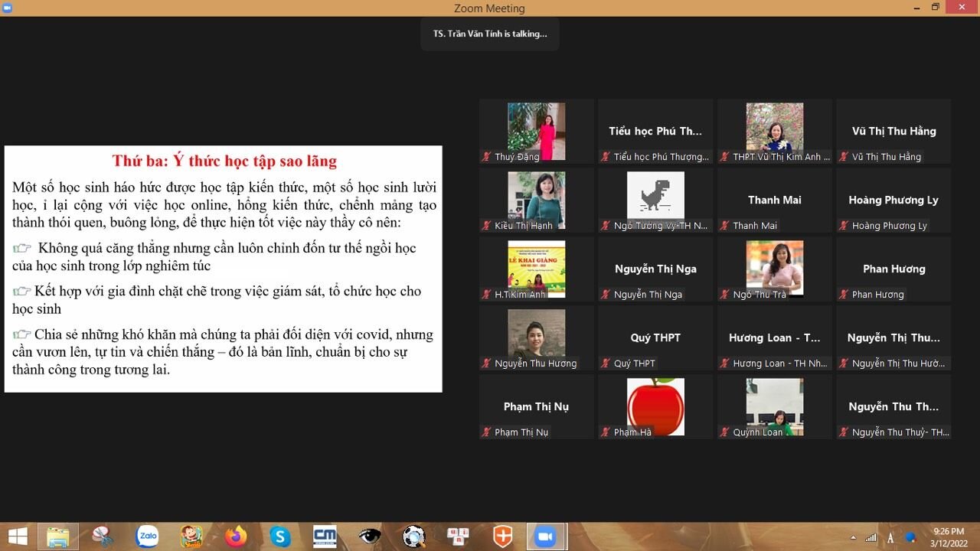Image resolution: width=980 pixels, height=551 pixels.
Task: Click the Windows Start button
Action: (17, 536)
